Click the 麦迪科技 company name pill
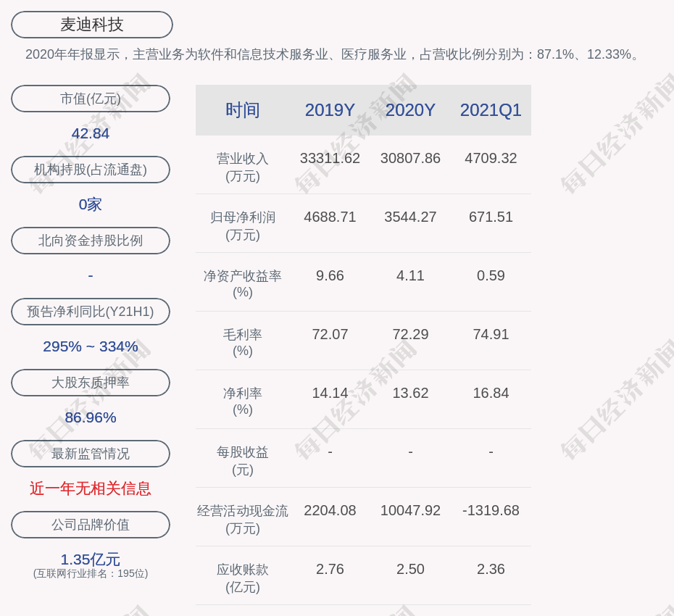Image resolution: width=674 pixels, height=616 pixels. (92, 25)
